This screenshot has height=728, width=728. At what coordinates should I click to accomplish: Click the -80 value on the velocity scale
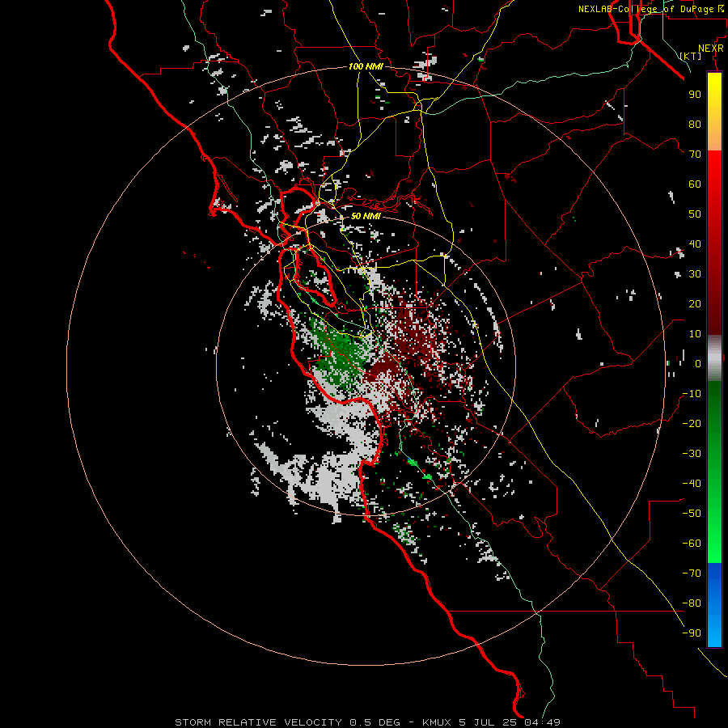(x=692, y=603)
